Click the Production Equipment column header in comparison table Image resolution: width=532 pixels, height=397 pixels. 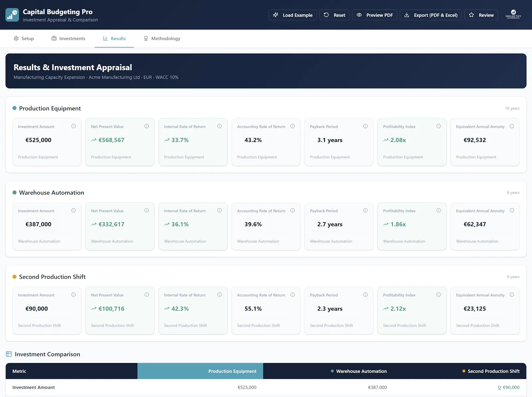coord(200,371)
